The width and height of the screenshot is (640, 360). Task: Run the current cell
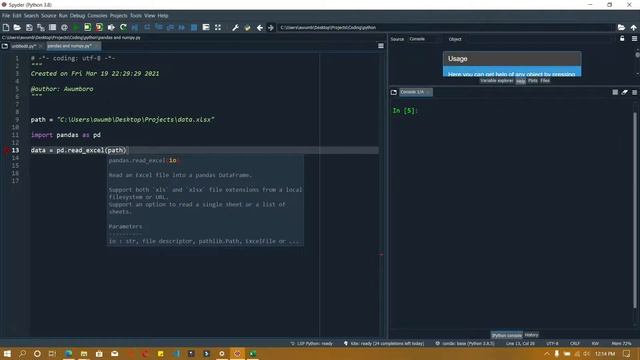coord(87,27)
